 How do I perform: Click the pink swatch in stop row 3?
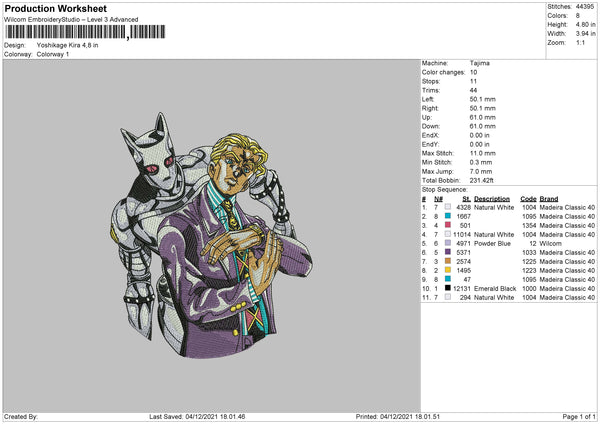pos(448,225)
